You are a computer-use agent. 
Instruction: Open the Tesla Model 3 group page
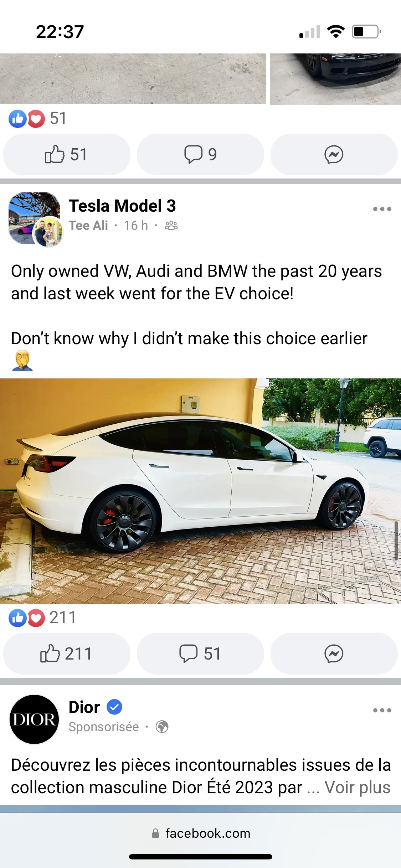tap(122, 206)
